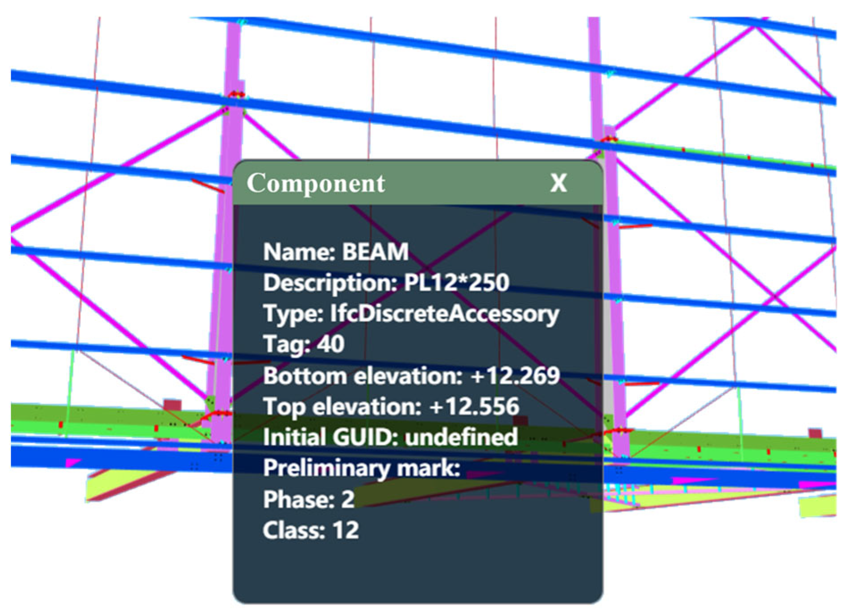
Task: Select the Initial GUID undefined line
Action: (x=390, y=437)
